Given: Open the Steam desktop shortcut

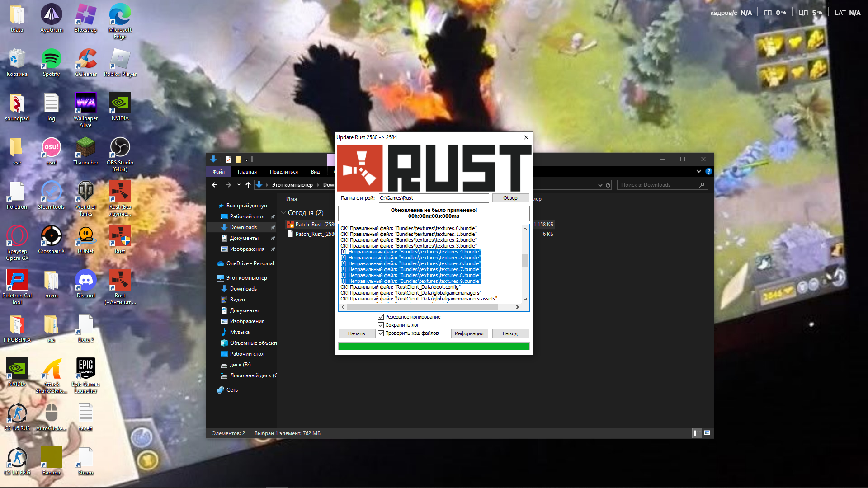Looking at the screenshot, I should tap(85, 458).
